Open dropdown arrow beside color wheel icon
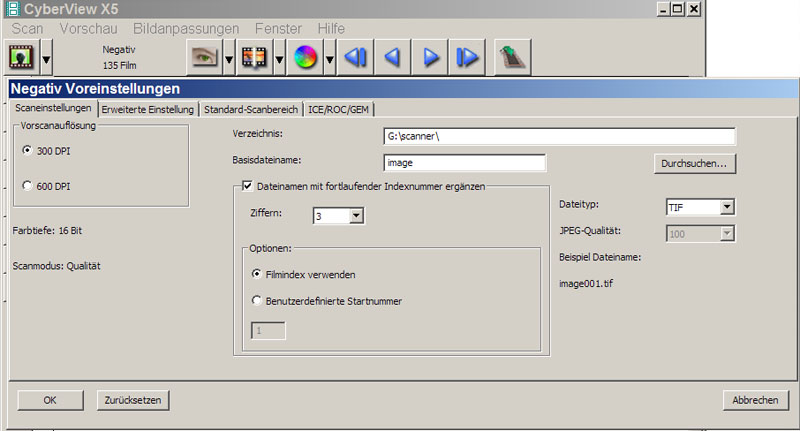This screenshot has width=800, height=431. pyautogui.click(x=328, y=58)
